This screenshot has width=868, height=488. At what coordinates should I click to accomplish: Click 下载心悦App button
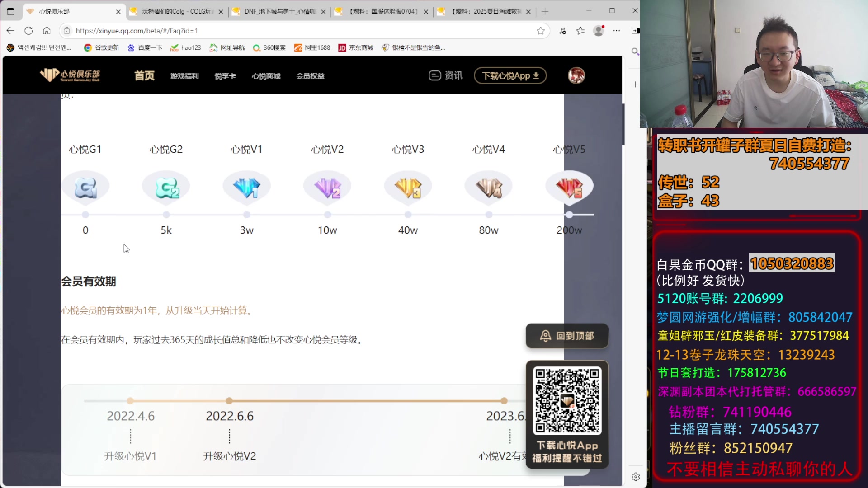pyautogui.click(x=510, y=75)
